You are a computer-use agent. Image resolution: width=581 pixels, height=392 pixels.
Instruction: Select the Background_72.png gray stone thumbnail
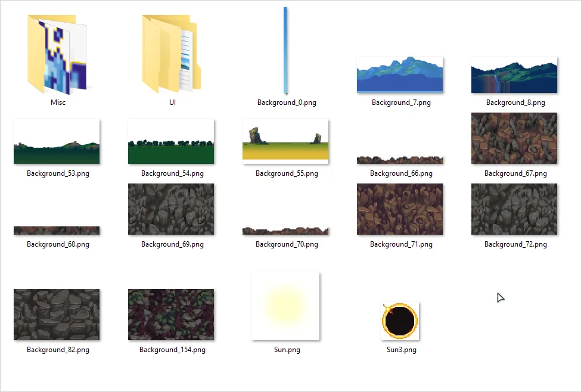pos(514,209)
